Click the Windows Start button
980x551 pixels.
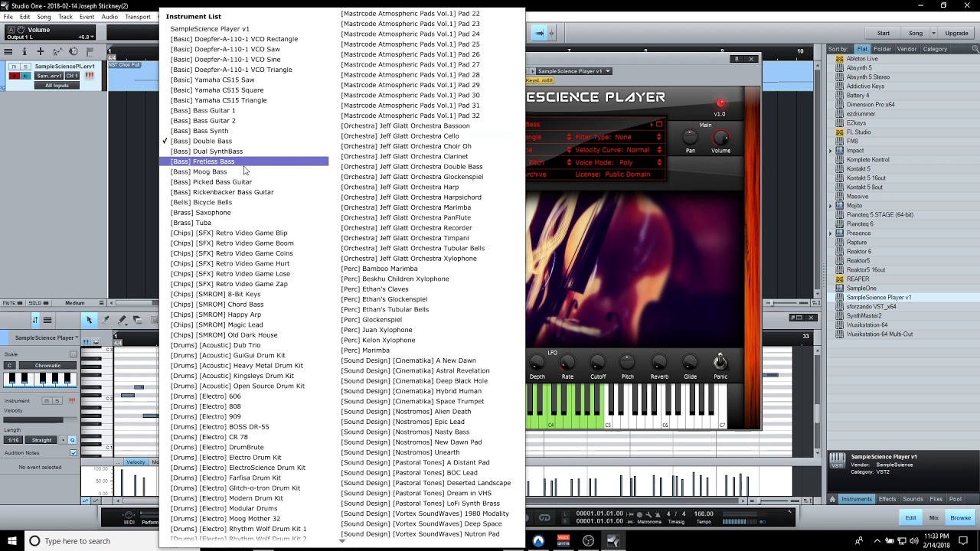(x=12, y=541)
